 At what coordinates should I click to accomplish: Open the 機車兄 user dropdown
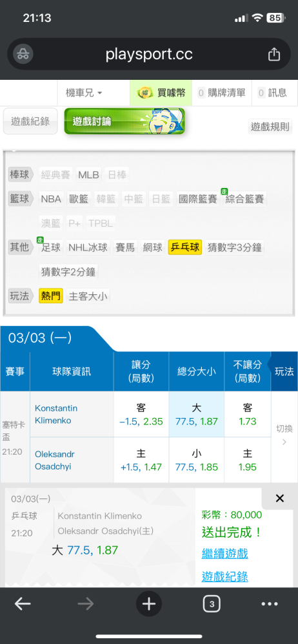pos(84,93)
